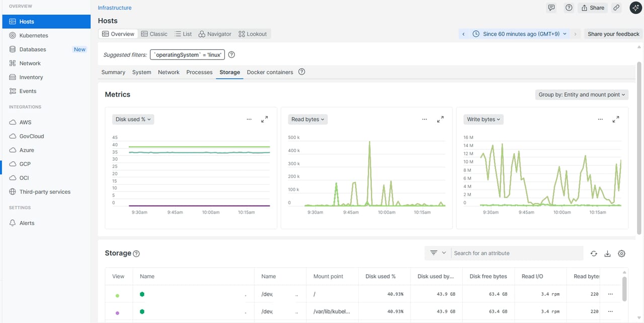The height and width of the screenshot is (323, 644).
Task: Expand the Disk used % chart fullscreen
Action: pyautogui.click(x=265, y=119)
